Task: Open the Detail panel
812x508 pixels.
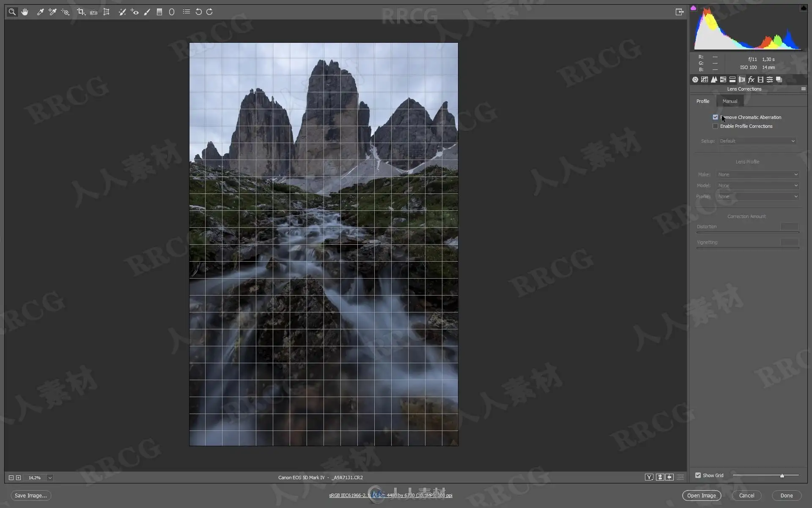Action: 714,80
